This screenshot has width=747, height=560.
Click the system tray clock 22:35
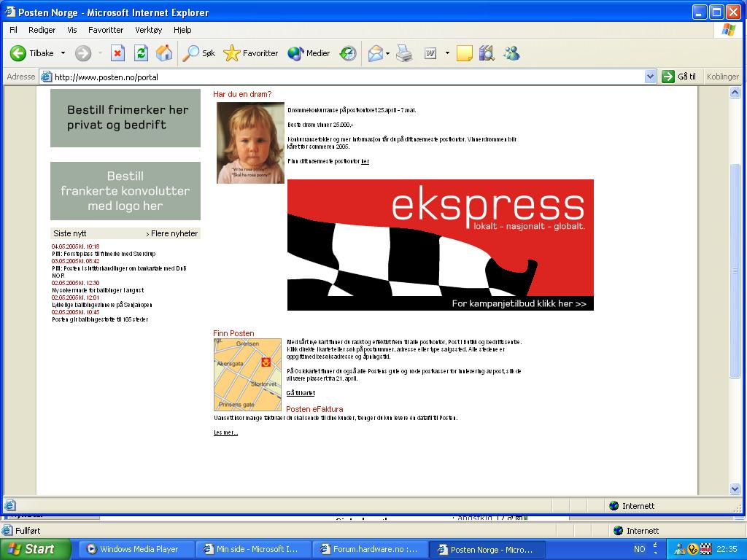tap(727, 549)
